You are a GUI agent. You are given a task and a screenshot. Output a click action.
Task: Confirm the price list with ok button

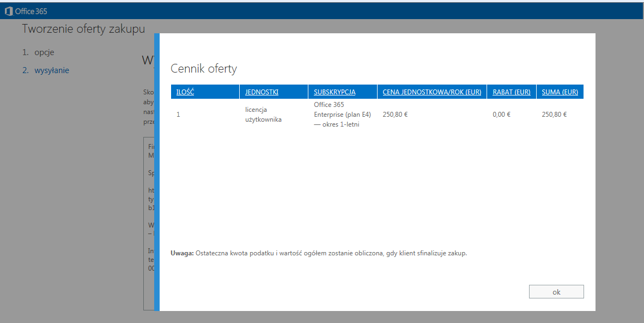(556, 292)
